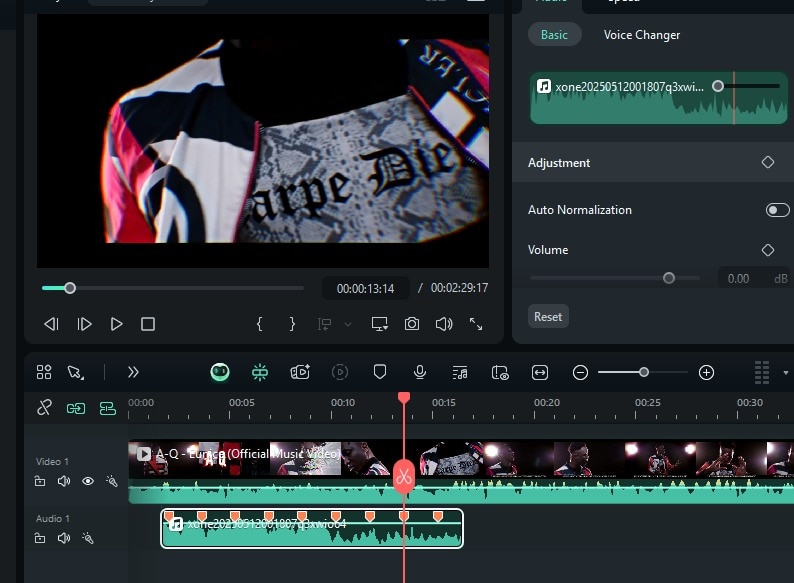Image resolution: width=794 pixels, height=583 pixels.
Task: Set mark out point with right brace
Action: click(x=292, y=324)
